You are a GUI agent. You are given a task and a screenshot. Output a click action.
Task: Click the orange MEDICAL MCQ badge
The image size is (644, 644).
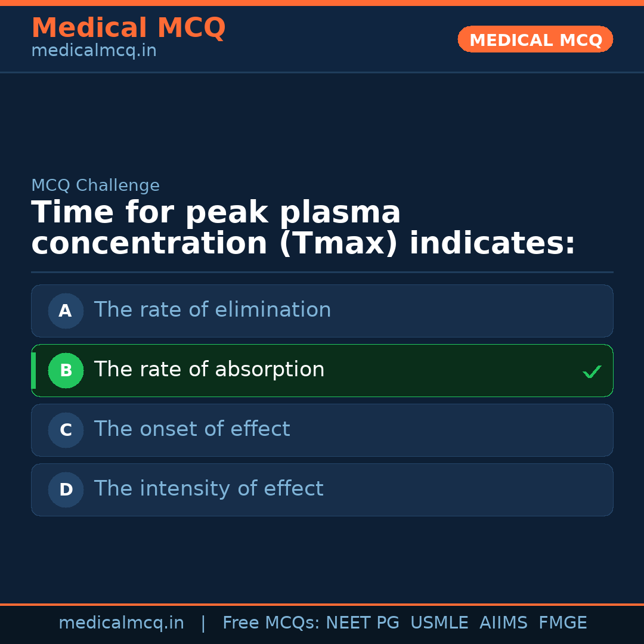click(535, 39)
